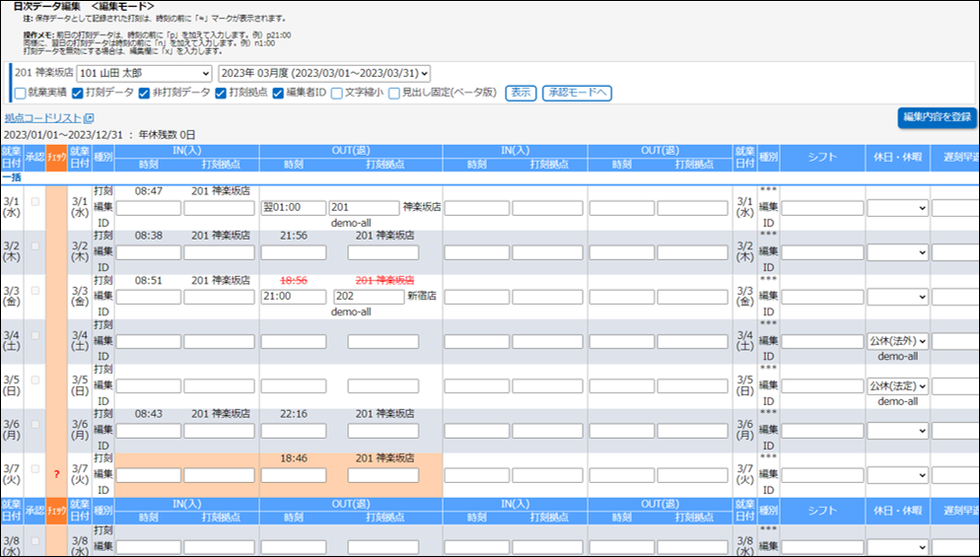Switch to 承認モードへ
Viewport: 980px width, 557px height.
coord(578,94)
